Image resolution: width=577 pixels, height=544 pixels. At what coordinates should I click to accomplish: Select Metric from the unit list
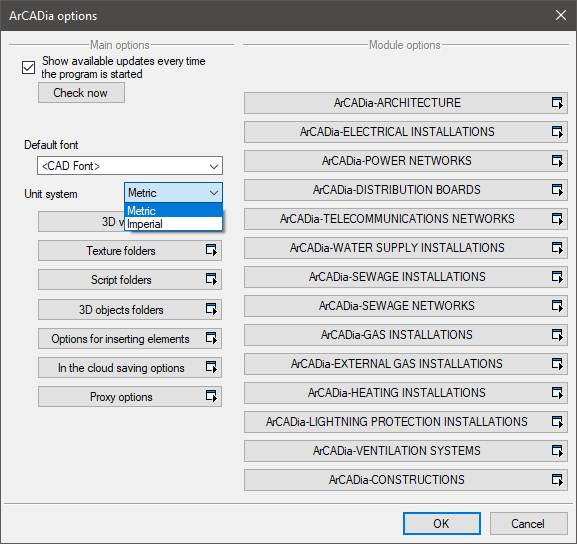(x=173, y=211)
